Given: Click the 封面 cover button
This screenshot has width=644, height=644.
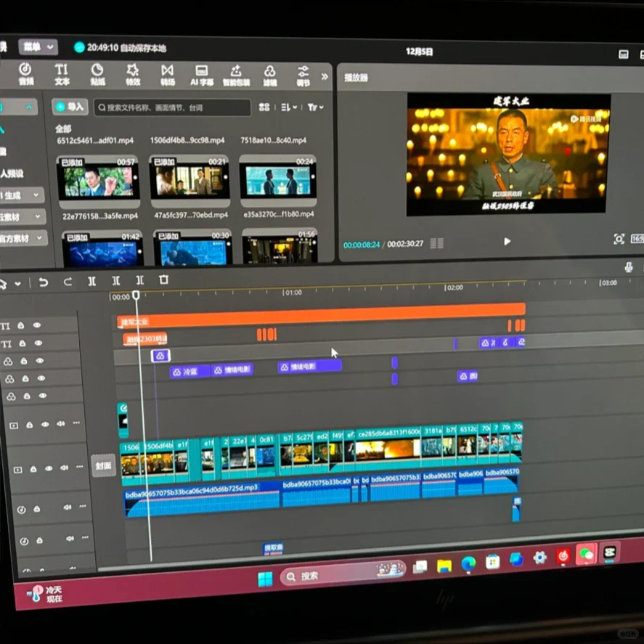Looking at the screenshot, I should (104, 465).
